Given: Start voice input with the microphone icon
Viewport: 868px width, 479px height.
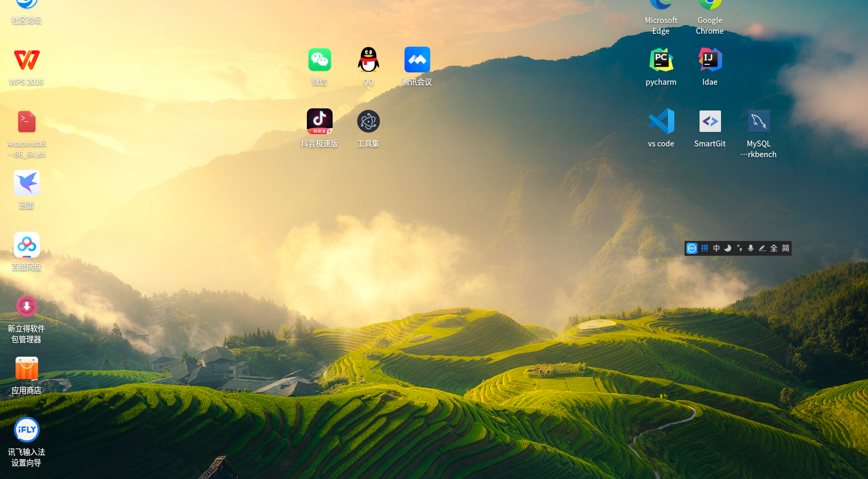Looking at the screenshot, I should pos(751,248).
